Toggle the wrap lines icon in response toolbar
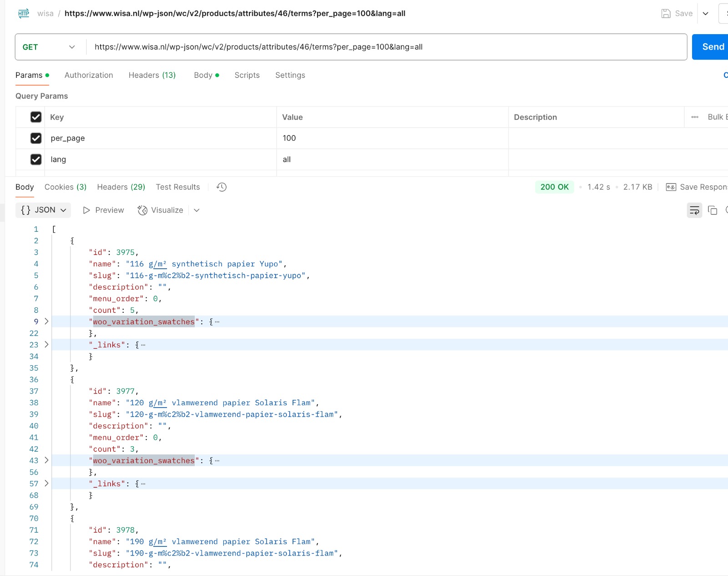 coord(694,210)
